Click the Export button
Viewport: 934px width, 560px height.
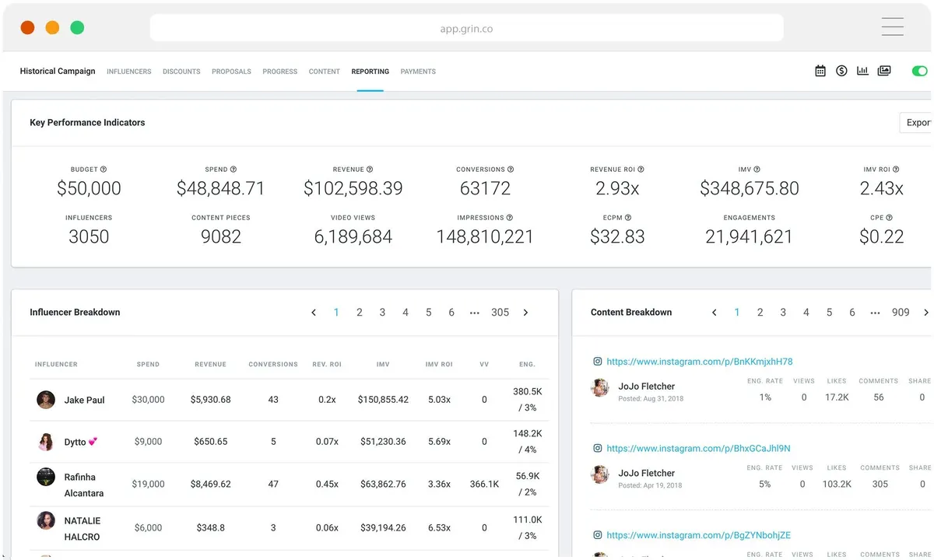coord(916,122)
